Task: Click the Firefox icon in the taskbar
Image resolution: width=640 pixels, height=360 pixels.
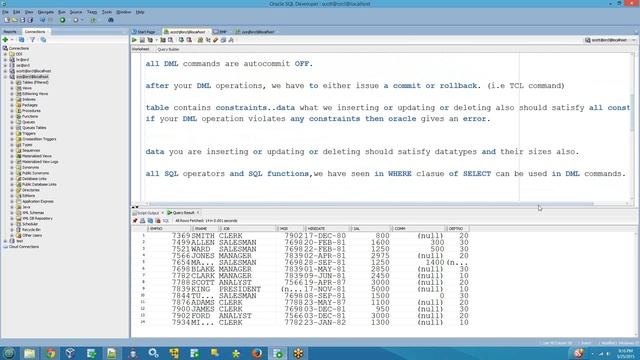Action: [257, 353]
